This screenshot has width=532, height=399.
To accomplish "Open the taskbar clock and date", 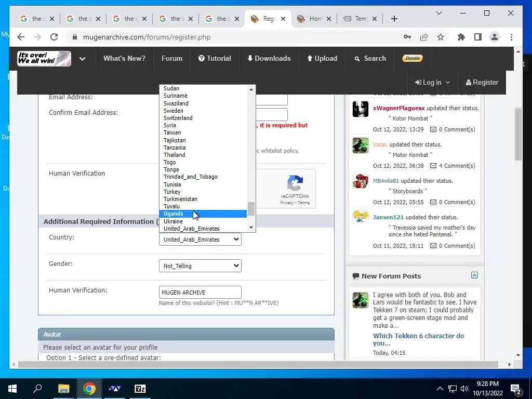I will tap(487, 389).
